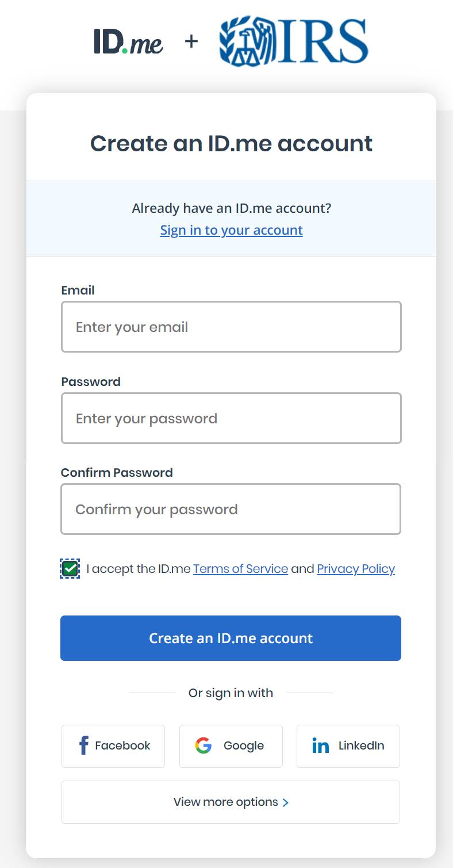The image size is (453, 868).
Task: Open the Privacy Policy link
Action: 356,569
